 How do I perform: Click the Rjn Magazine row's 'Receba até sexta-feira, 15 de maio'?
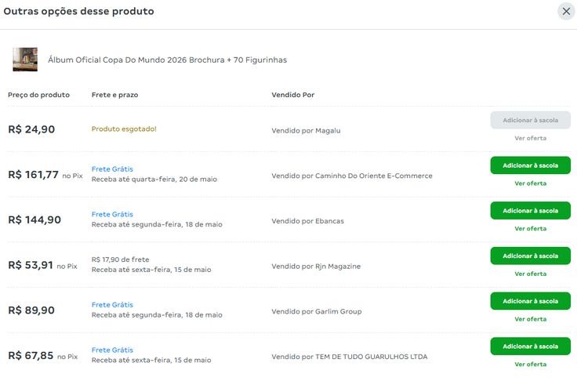[x=151, y=270]
